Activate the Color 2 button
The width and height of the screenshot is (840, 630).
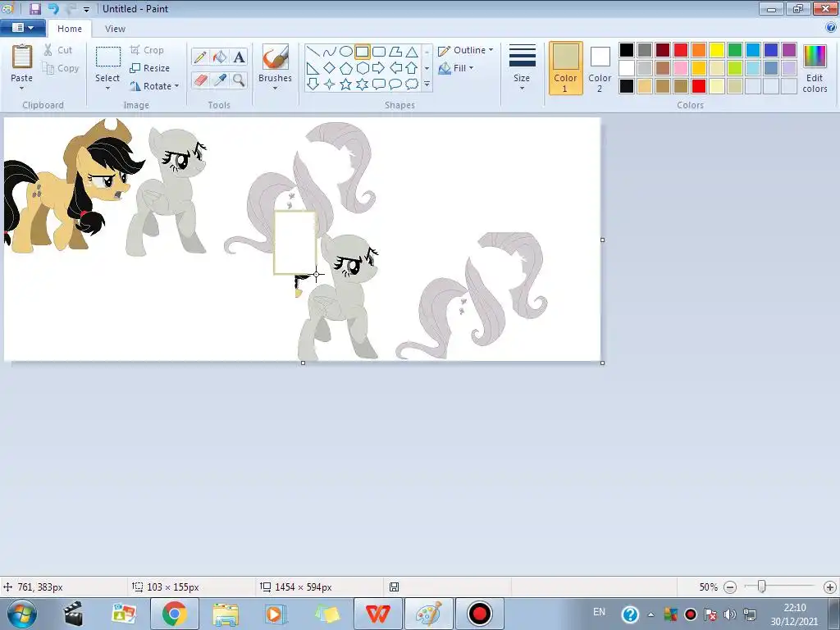click(x=600, y=69)
